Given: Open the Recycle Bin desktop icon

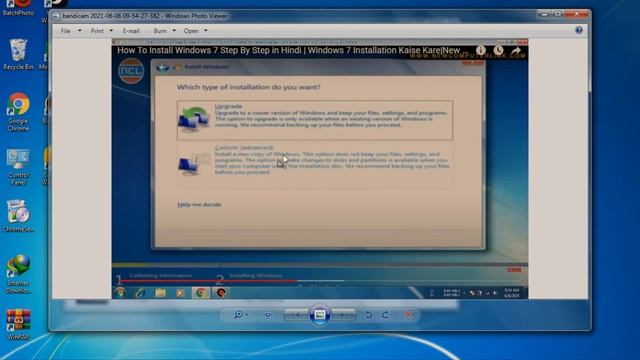Looking at the screenshot, I should (18, 55).
